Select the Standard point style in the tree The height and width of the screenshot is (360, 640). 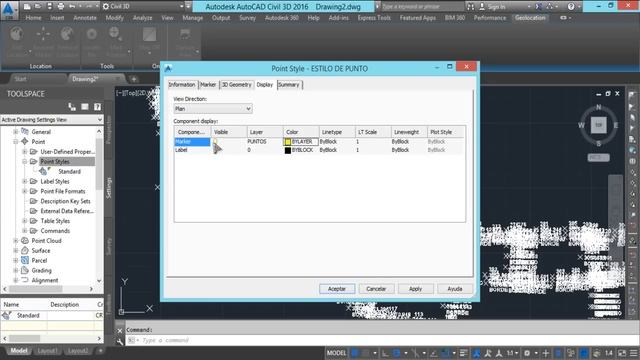click(69, 171)
